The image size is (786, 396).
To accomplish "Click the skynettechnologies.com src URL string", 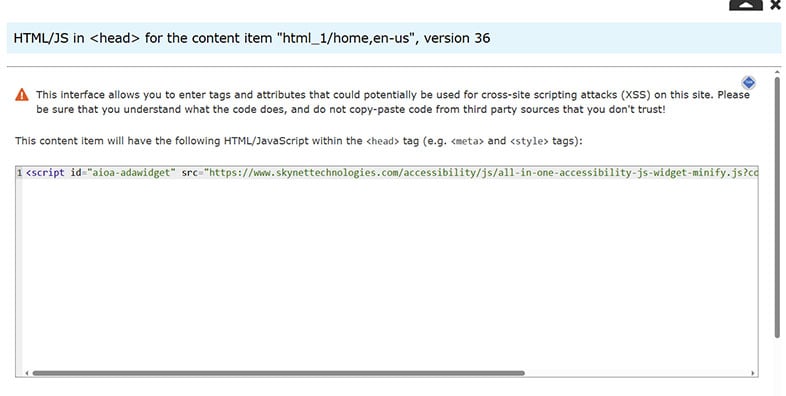I will click(481, 172).
